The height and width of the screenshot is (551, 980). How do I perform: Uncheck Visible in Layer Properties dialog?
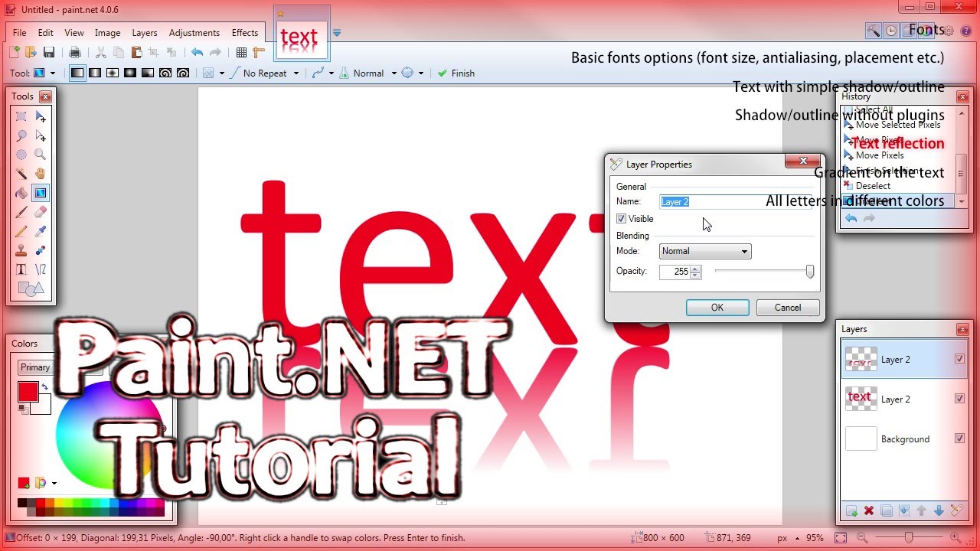622,219
